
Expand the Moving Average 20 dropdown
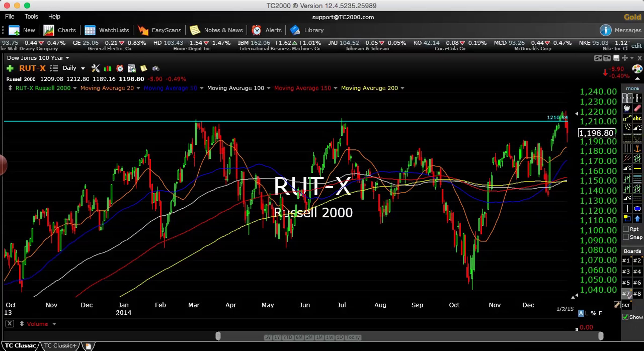[138, 88]
